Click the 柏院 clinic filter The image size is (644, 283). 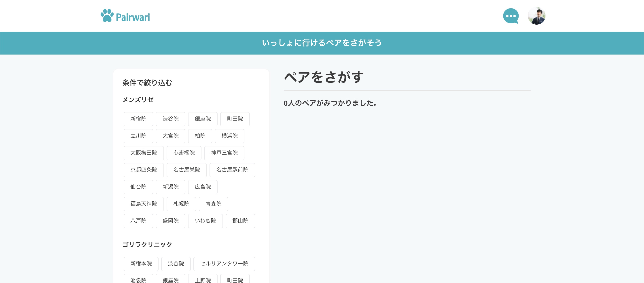tap(200, 136)
